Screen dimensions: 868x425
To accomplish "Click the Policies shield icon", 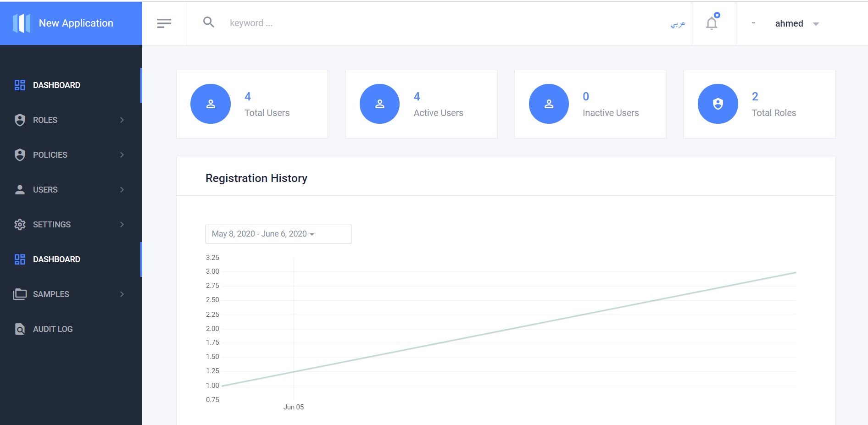I will tap(20, 155).
